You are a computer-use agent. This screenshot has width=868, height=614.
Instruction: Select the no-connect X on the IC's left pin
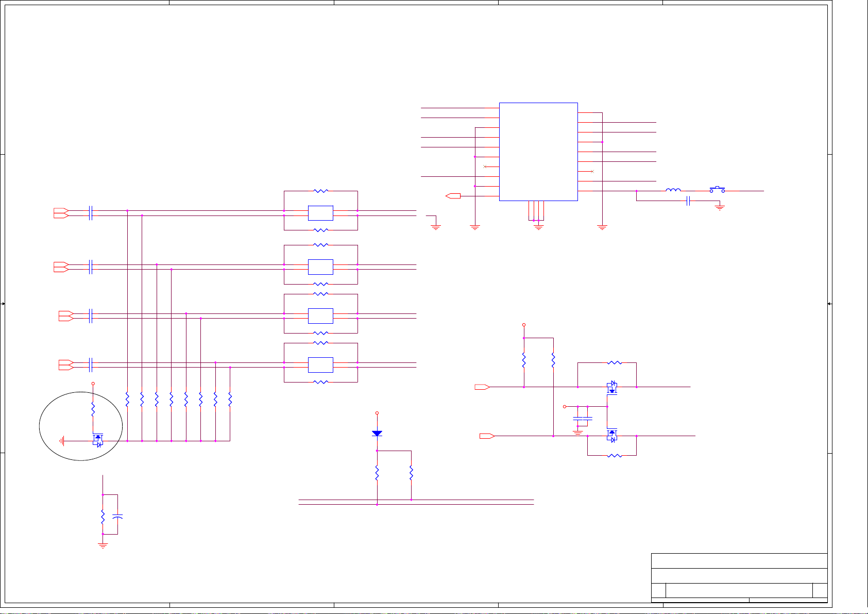click(485, 167)
